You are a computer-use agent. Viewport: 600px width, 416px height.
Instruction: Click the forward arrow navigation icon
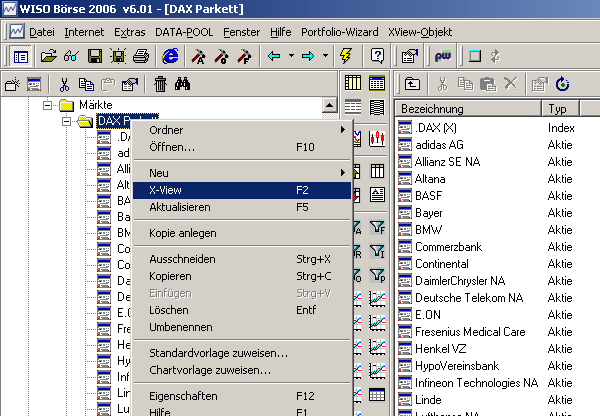click(308, 56)
